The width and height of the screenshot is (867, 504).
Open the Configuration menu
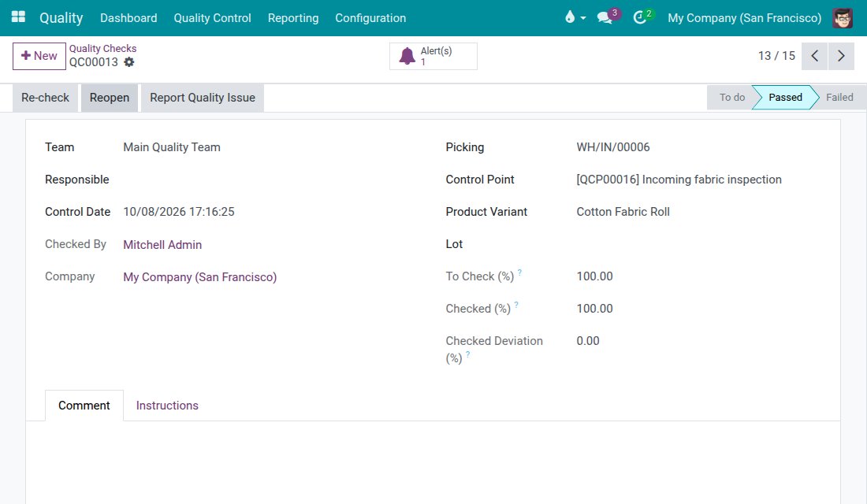[x=370, y=17]
